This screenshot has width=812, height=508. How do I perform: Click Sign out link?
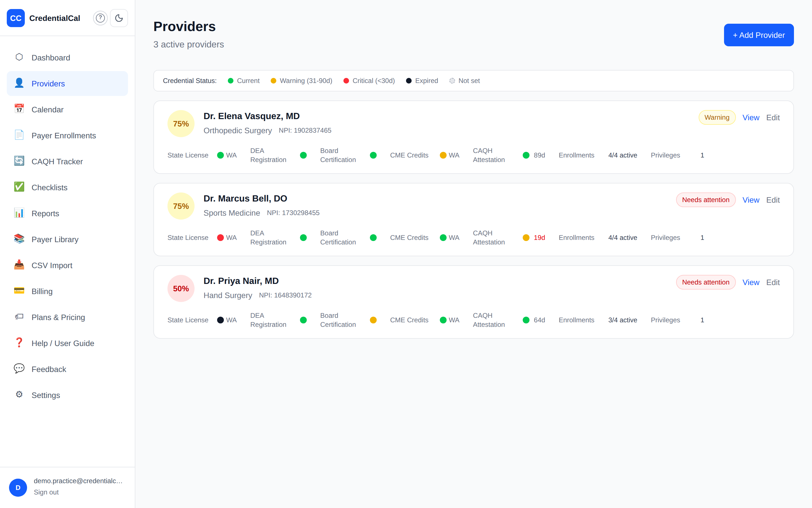pos(46,492)
